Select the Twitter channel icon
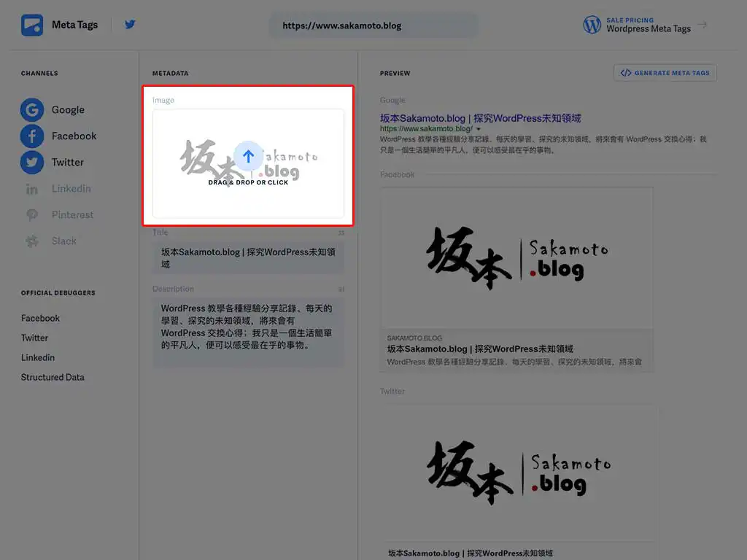The width and height of the screenshot is (747, 560). pos(31,163)
